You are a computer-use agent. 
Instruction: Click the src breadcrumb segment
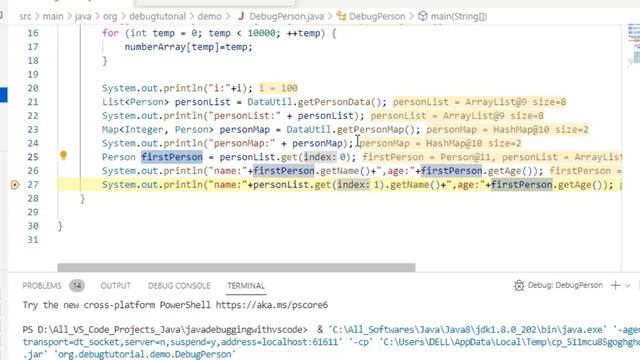click(25, 16)
